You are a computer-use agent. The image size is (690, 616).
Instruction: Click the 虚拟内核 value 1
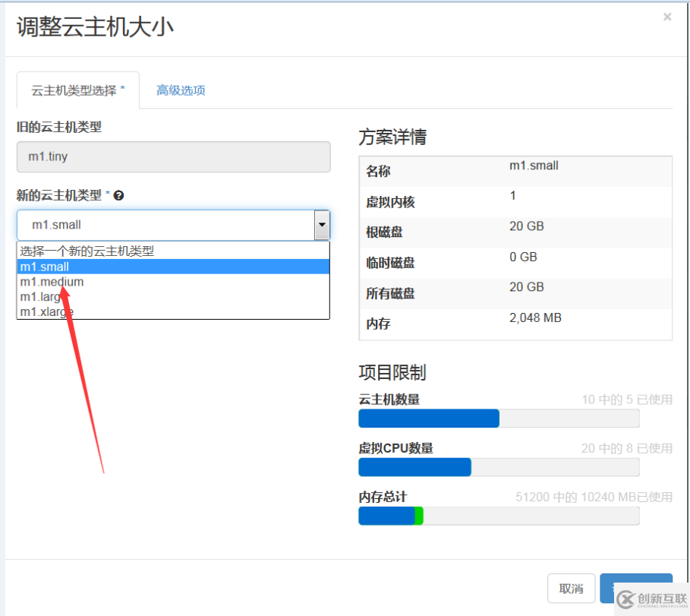(512, 196)
